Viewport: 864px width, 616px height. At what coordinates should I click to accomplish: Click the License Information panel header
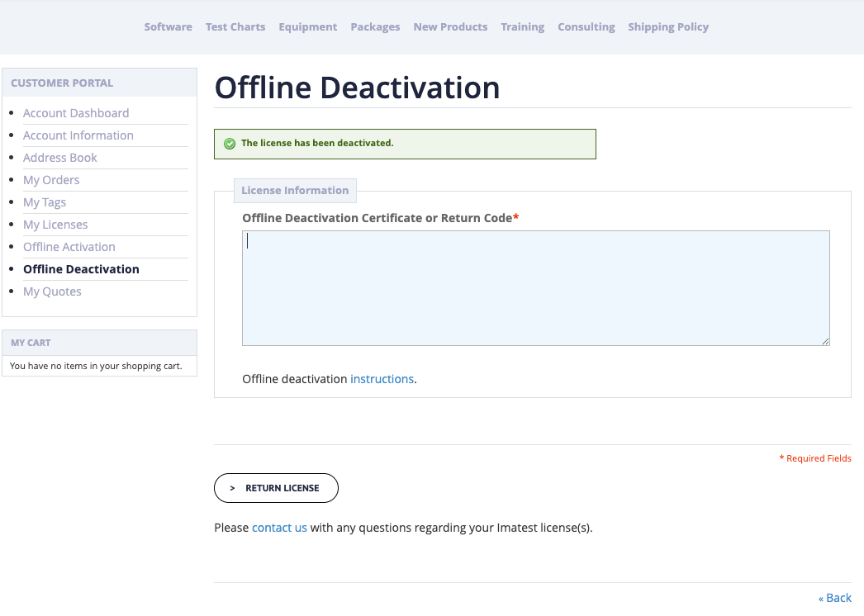click(295, 190)
